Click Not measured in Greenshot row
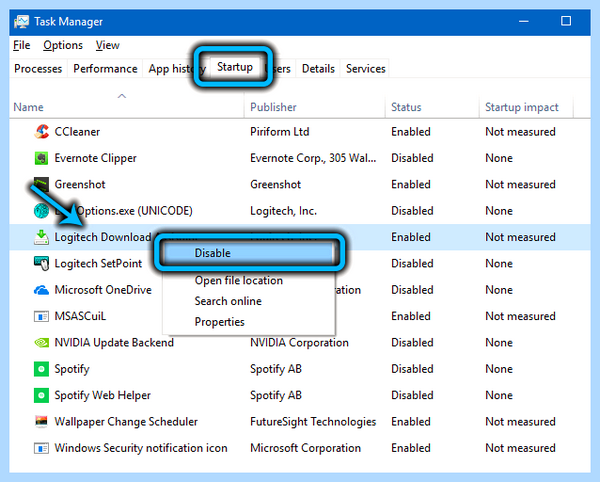Screen dimensions: 600x482 pos(520,184)
